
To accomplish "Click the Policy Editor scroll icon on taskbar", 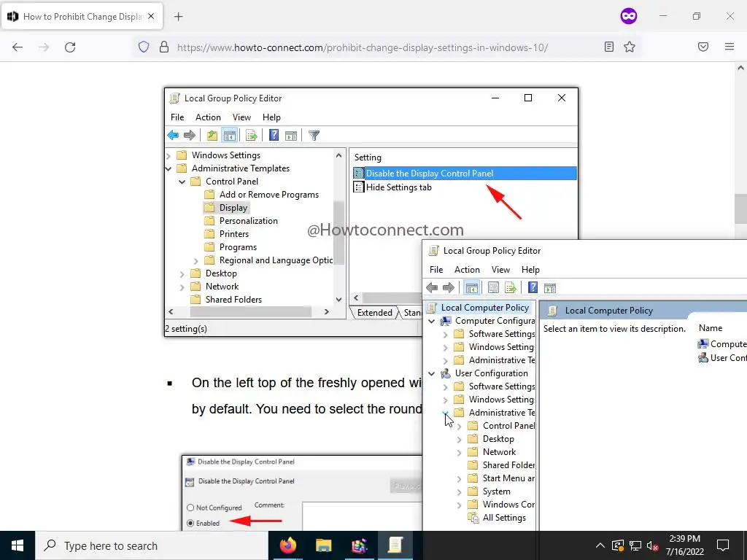I will pos(395,545).
